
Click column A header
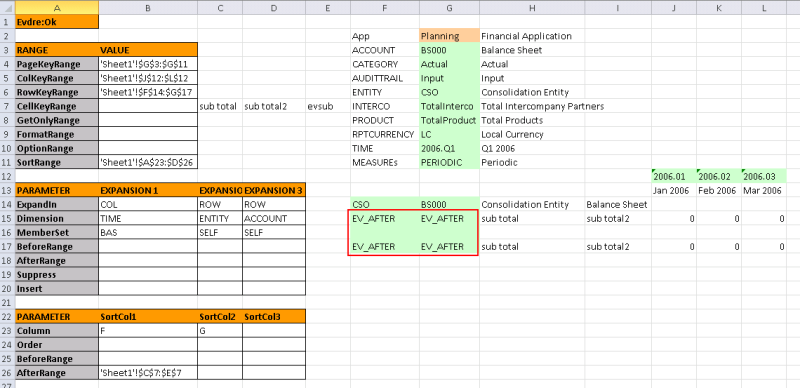(57, 7)
